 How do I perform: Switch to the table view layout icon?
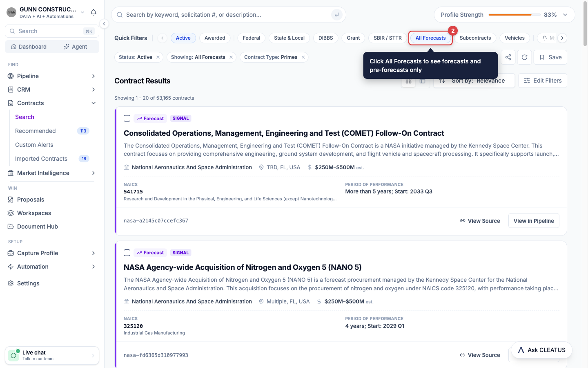423,81
